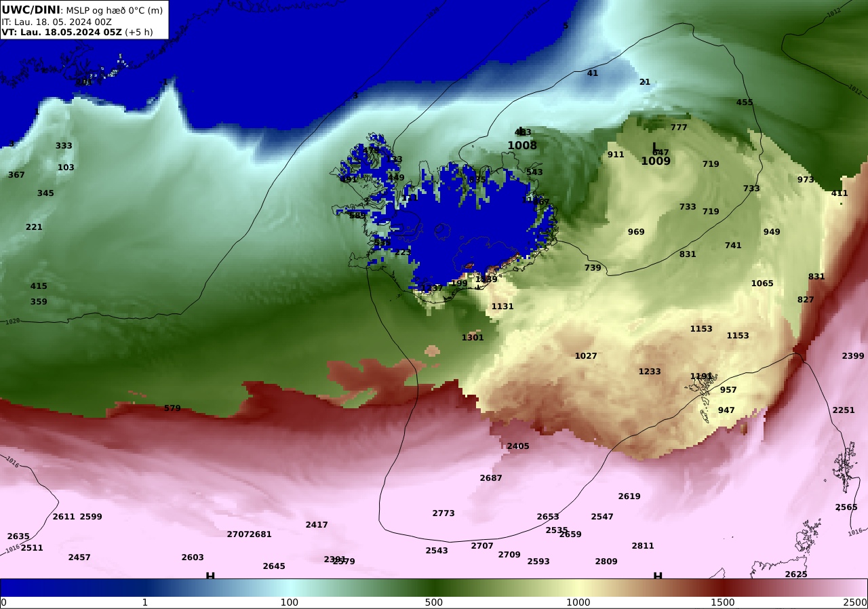Click the 500 tick on the color scale
This screenshot has width=868, height=609.
[434, 602]
